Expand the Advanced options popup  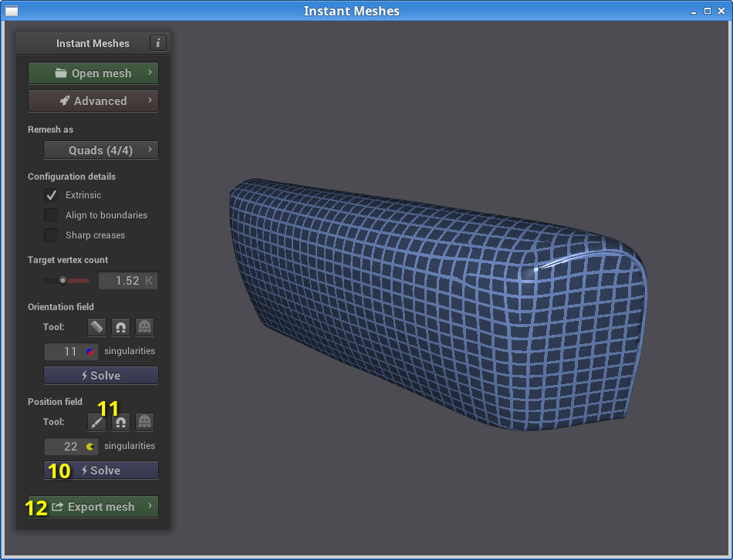pyautogui.click(x=93, y=100)
